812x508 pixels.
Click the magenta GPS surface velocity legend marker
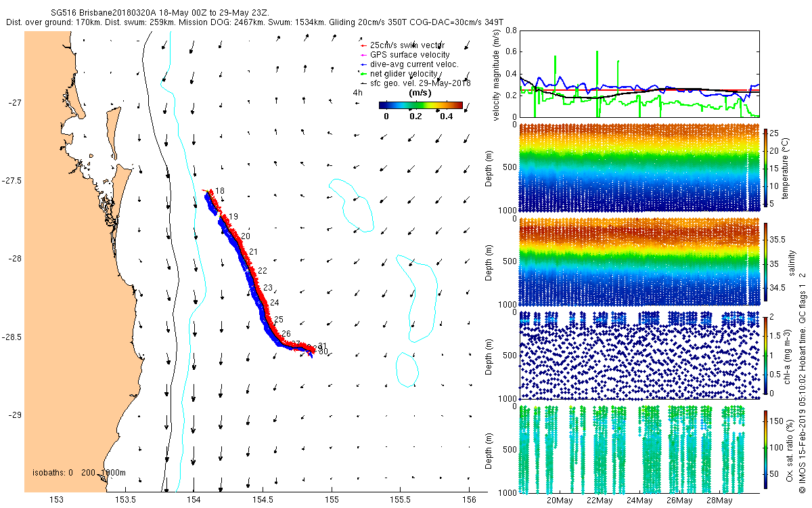364,55
